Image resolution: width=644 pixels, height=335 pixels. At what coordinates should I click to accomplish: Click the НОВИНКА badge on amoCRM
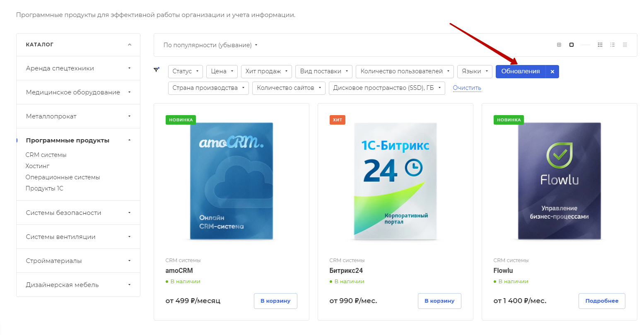tap(181, 120)
